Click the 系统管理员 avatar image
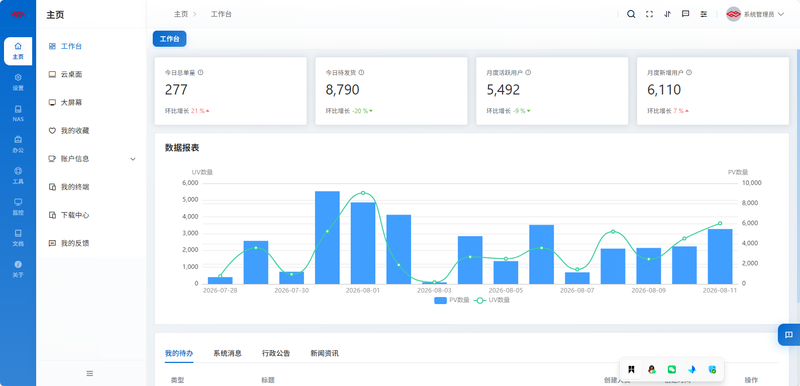The width and height of the screenshot is (800, 386). (733, 14)
